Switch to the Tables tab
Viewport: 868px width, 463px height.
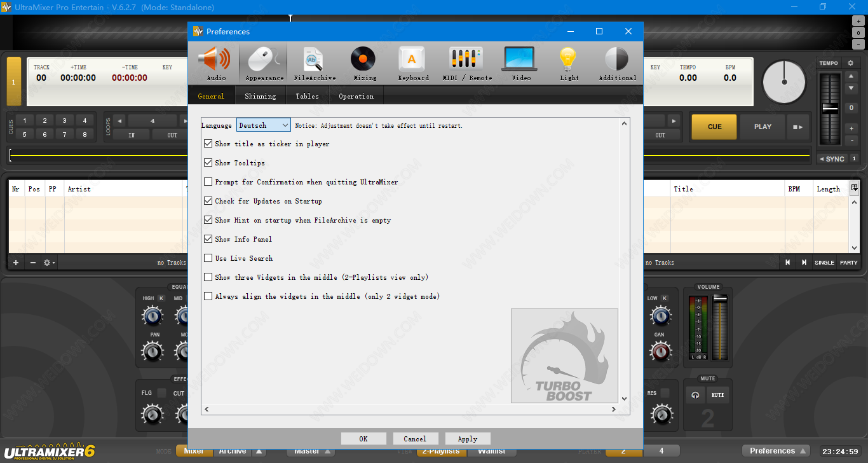click(x=307, y=96)
